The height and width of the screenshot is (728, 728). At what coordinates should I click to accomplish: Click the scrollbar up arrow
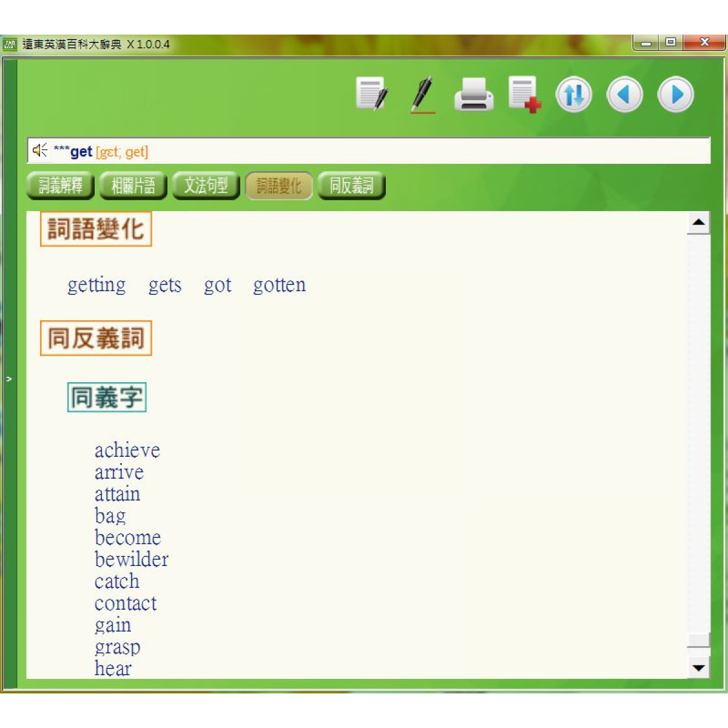pyautogui.click(x=698, y=223)
